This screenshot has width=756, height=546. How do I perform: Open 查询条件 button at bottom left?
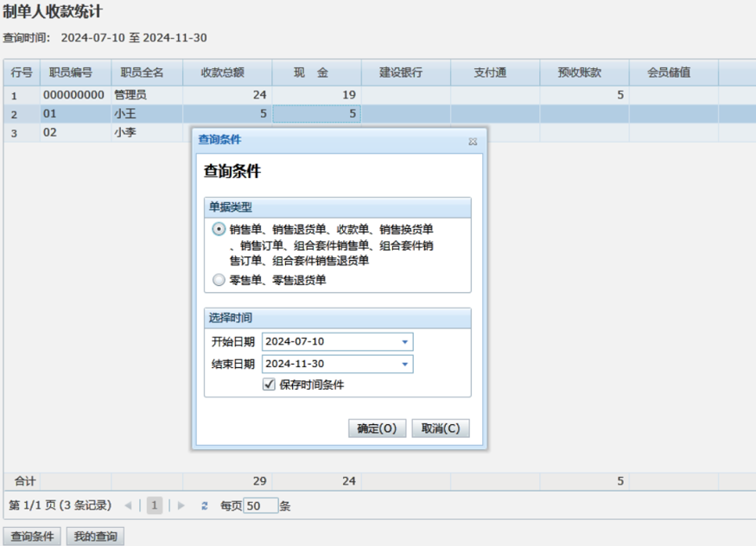[x=32, y=536]
